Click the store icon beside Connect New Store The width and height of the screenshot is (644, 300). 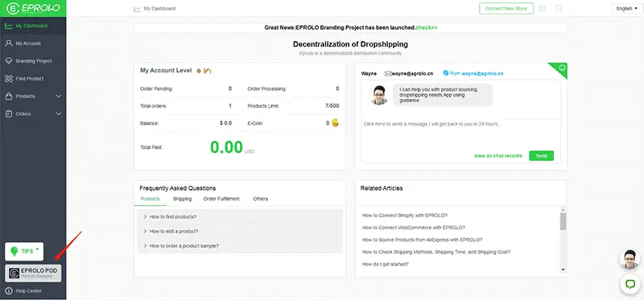542,9
